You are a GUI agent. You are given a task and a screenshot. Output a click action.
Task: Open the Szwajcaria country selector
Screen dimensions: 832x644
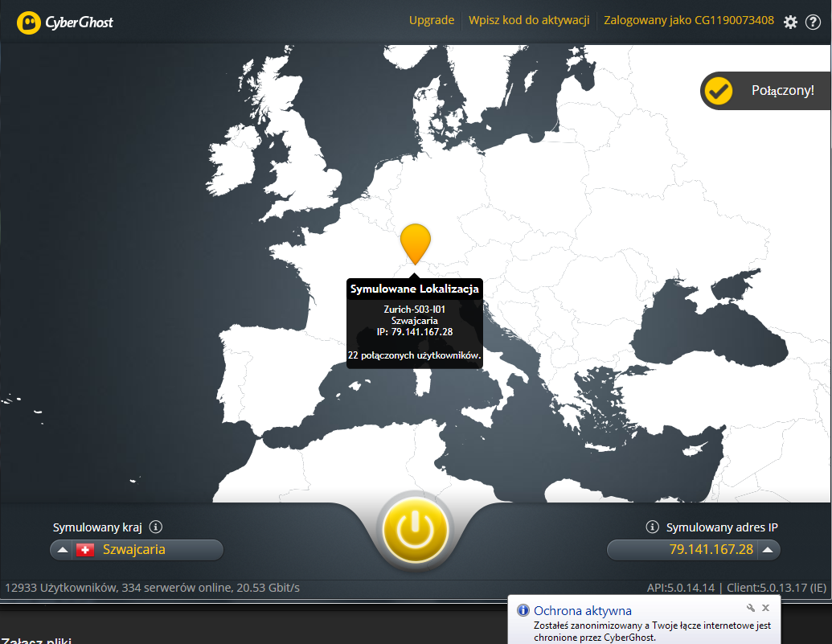point(137,549)
